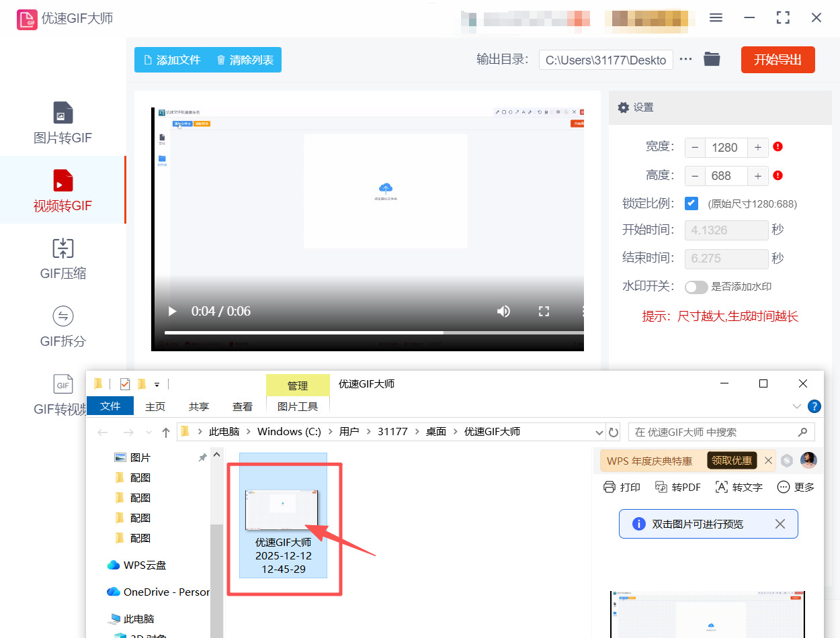This screenshot has height=638, width=840.
Task: Open the address bar path dropdown in Explorer
Action: coord(598,432)
